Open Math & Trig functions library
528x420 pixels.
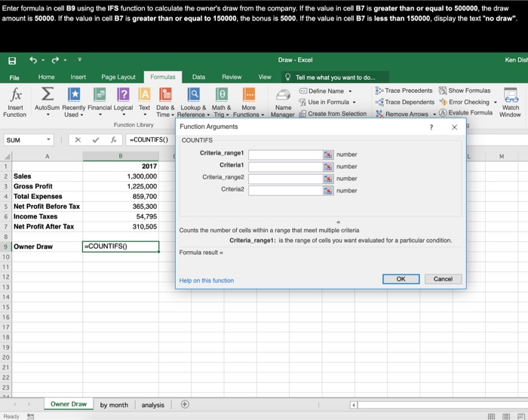[221, 102]
